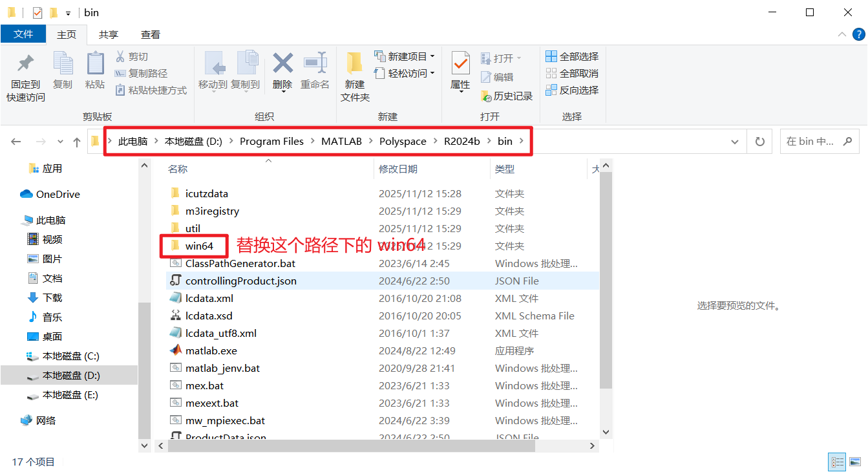Select the Share (共享) ribbon tab

109,34
